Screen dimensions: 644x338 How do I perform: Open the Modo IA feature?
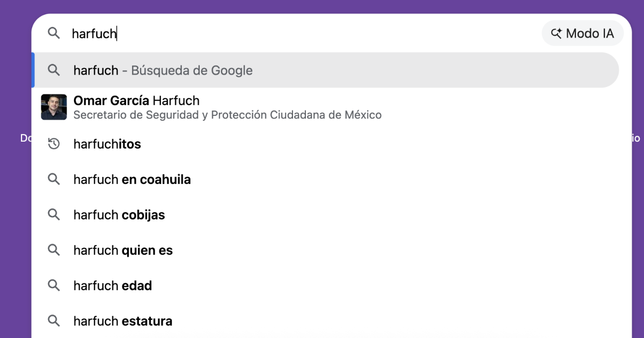583,33
